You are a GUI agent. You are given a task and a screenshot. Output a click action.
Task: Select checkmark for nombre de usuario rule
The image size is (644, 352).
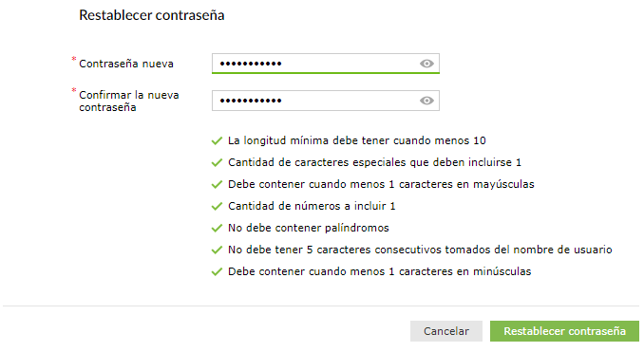217,250
